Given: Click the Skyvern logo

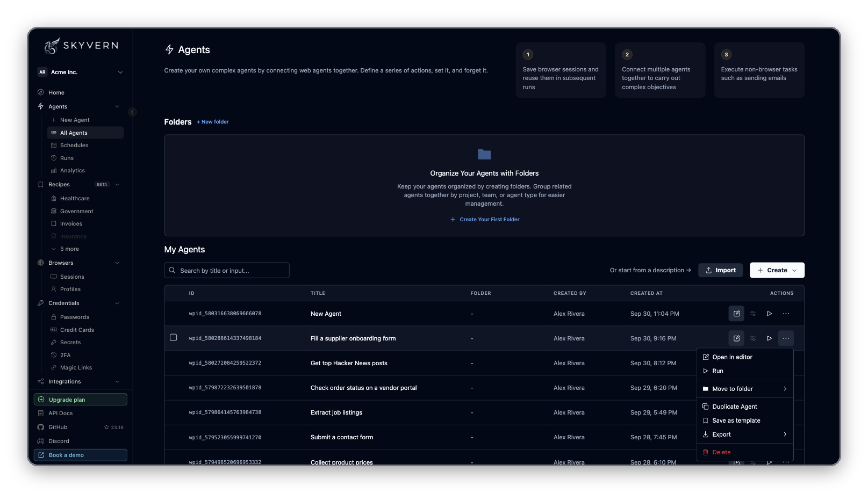Looking at the screenshot, I should coord(82,46).
